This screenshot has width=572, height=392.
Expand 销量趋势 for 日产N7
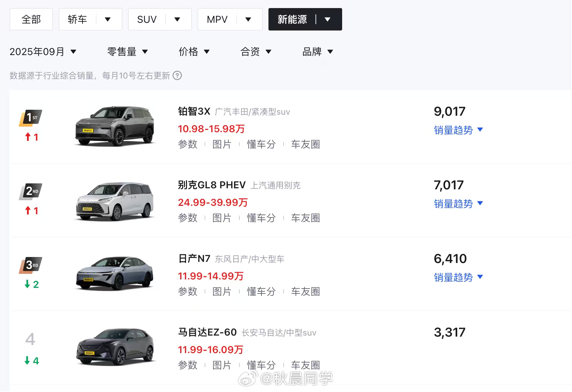coord(458,277)
